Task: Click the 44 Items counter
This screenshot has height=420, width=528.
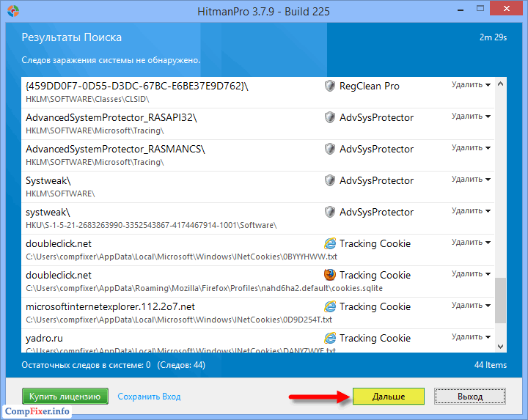Action: (x=491, y=365)
